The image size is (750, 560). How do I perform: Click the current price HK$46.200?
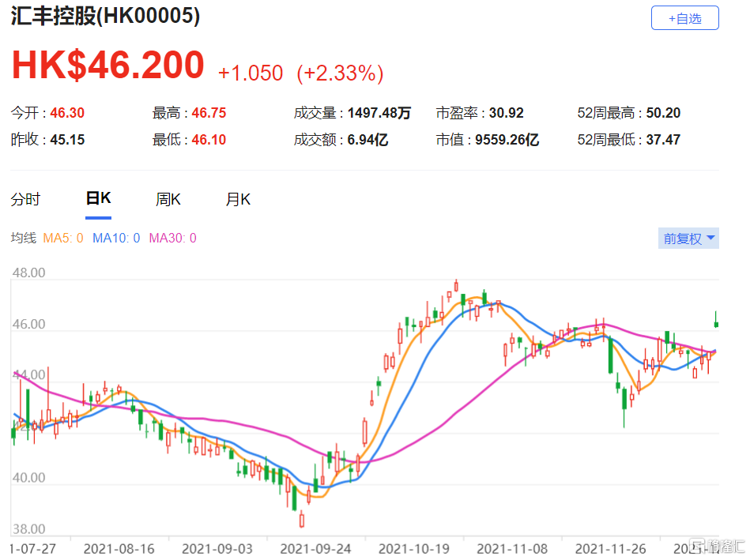point(108,65)
